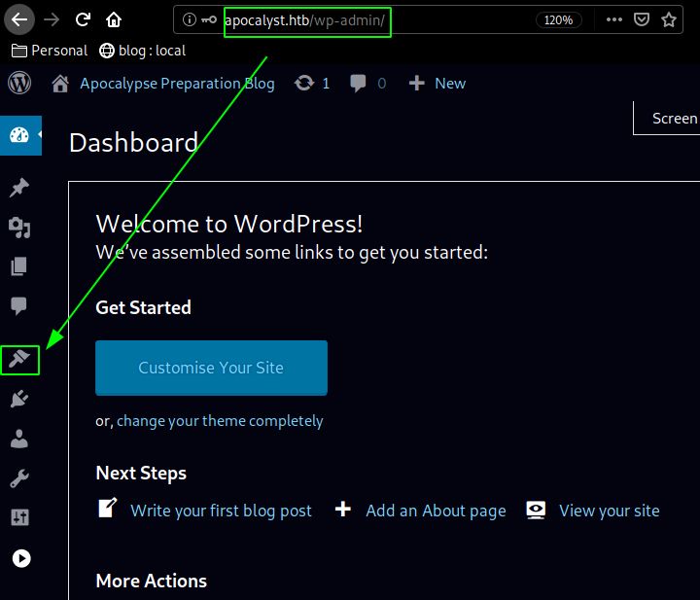Viewport: 700px width, 600px height.
Task: Open the Settings sliders sidebar icon
Action: pos(19,517)
